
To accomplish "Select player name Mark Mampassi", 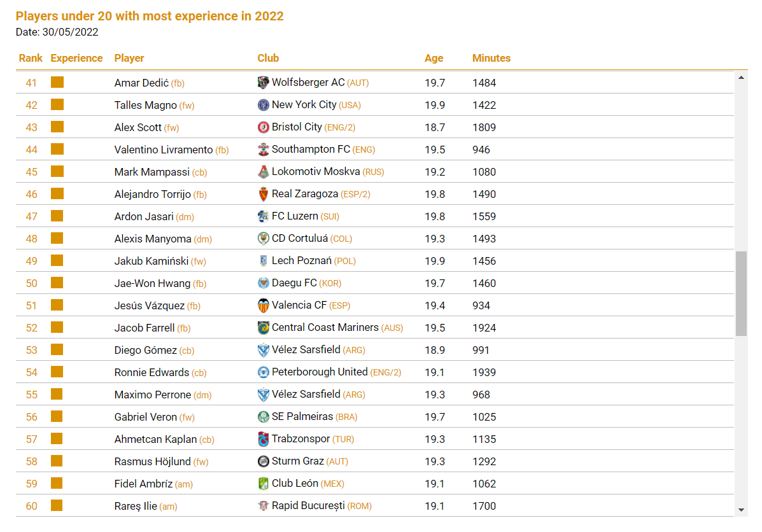I will click(152, 172).
